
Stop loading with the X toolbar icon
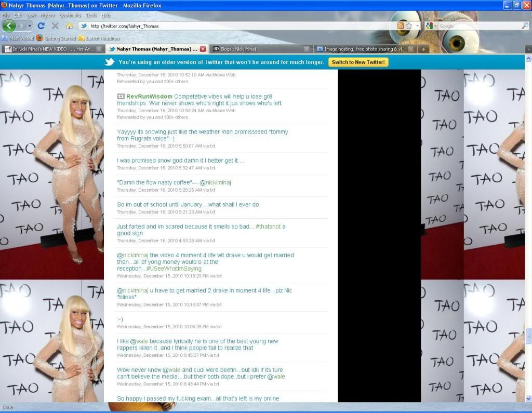coord(55,26)
